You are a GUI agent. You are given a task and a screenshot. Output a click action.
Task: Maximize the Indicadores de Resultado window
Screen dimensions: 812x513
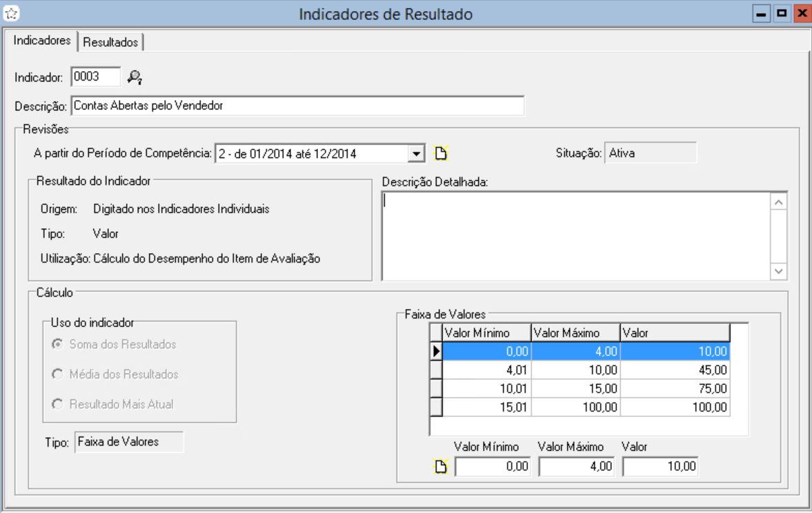780,14
